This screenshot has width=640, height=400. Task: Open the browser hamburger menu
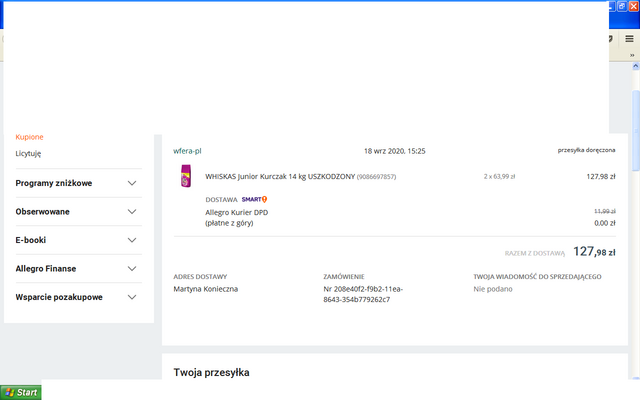point(629,39)
